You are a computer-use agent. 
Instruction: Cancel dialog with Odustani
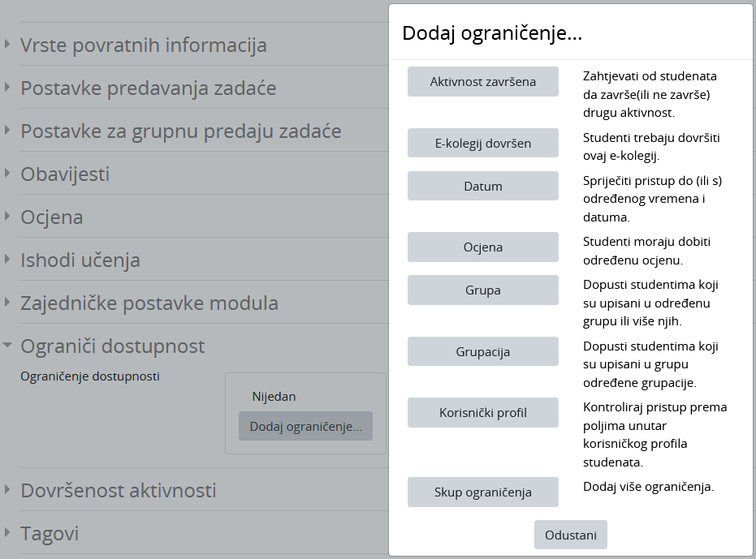pos(570,535)
